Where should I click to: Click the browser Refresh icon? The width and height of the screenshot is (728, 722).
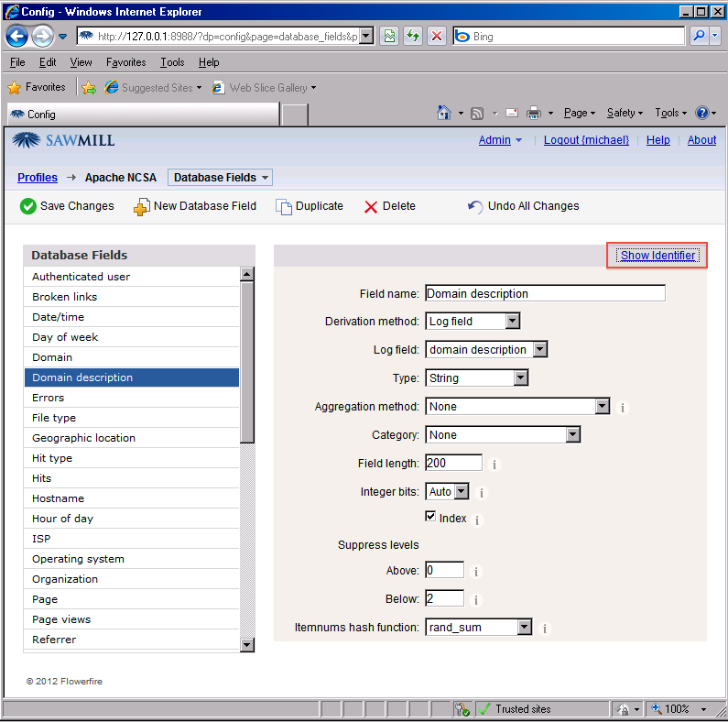(x=413, y=37)
